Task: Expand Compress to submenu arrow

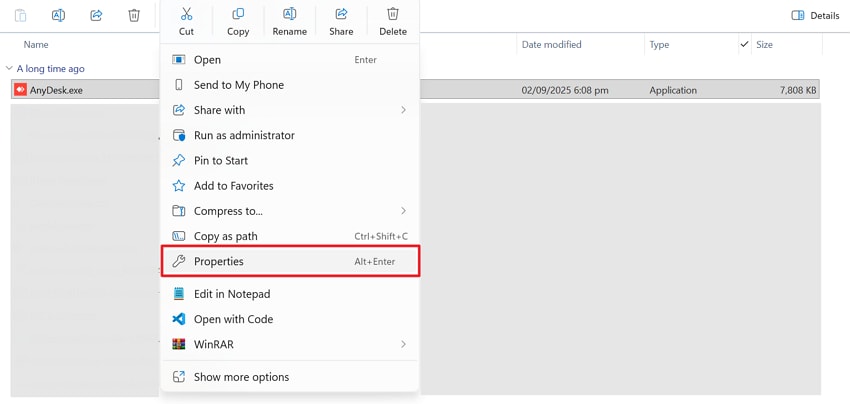Action: 403,210
